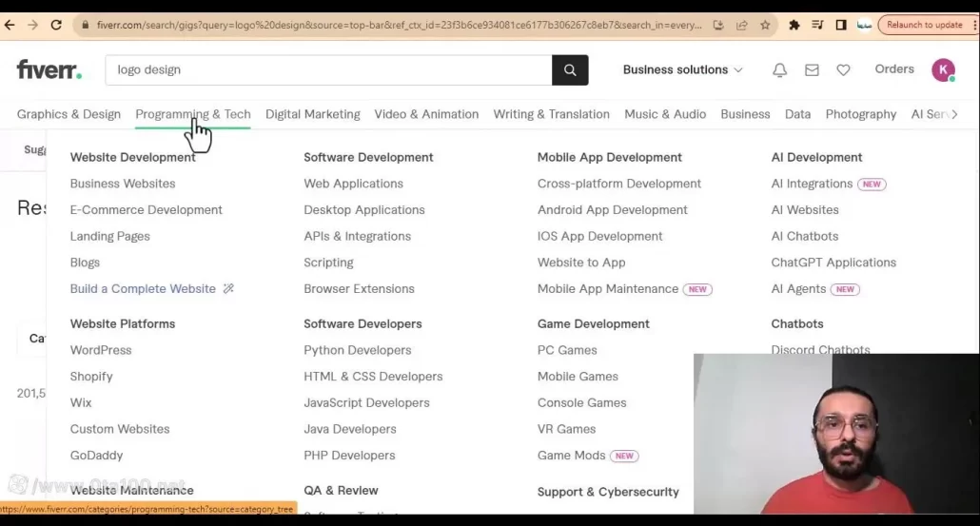Go to Orders page

(x=893, y=69)
